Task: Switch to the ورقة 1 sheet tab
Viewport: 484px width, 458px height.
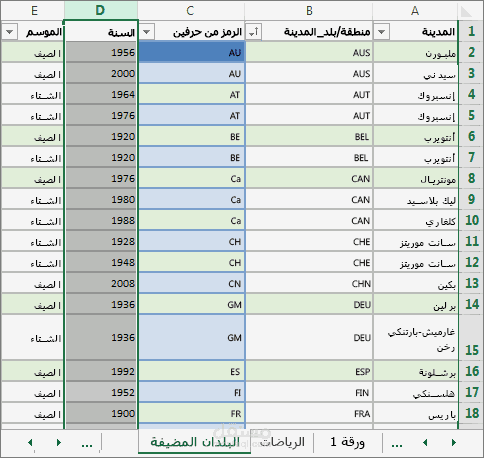Action: [347, 442]
